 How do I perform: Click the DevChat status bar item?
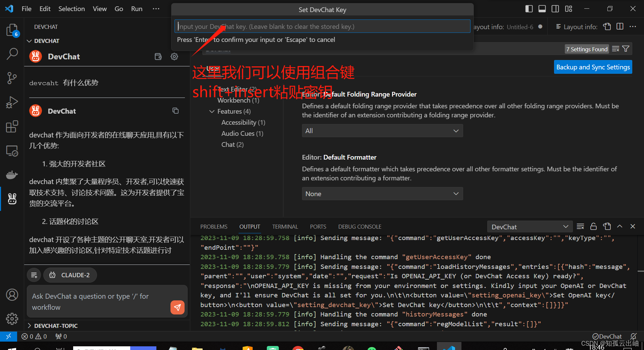[607, 336]
